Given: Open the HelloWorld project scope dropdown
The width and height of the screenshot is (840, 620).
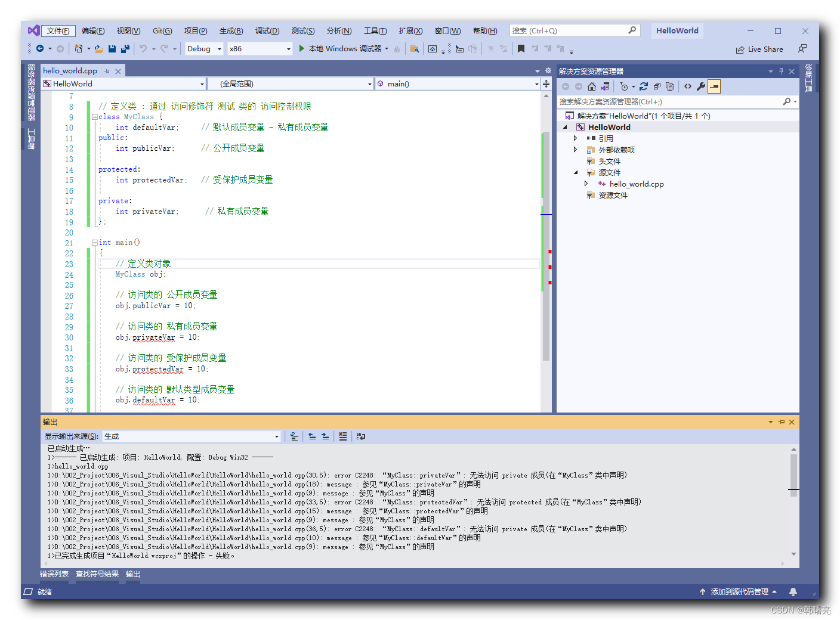Looking at the screenshot, I should 123,84.
